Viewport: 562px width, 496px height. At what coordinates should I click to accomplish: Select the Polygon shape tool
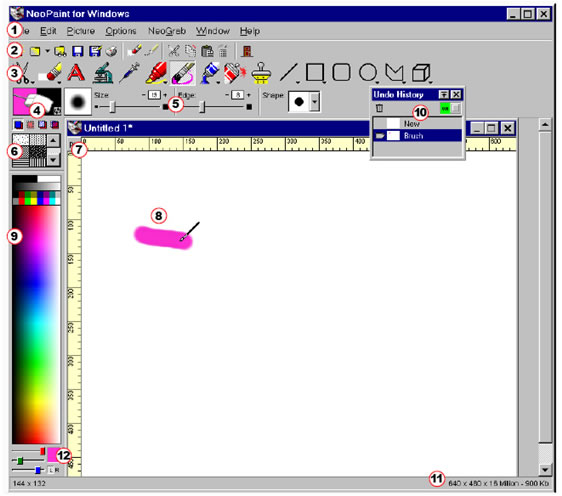click(x=394, y=73)
